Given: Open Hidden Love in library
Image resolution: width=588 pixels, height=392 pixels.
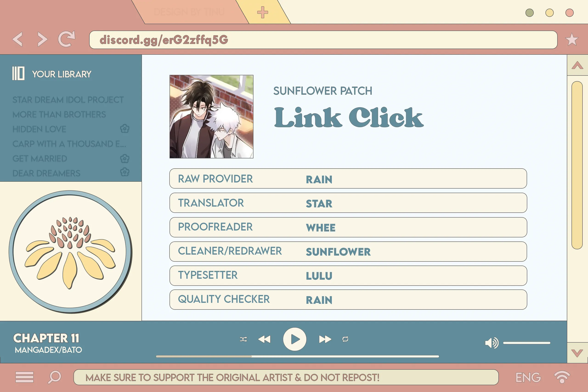Looking at the screenshot, I should coord(39,129).
